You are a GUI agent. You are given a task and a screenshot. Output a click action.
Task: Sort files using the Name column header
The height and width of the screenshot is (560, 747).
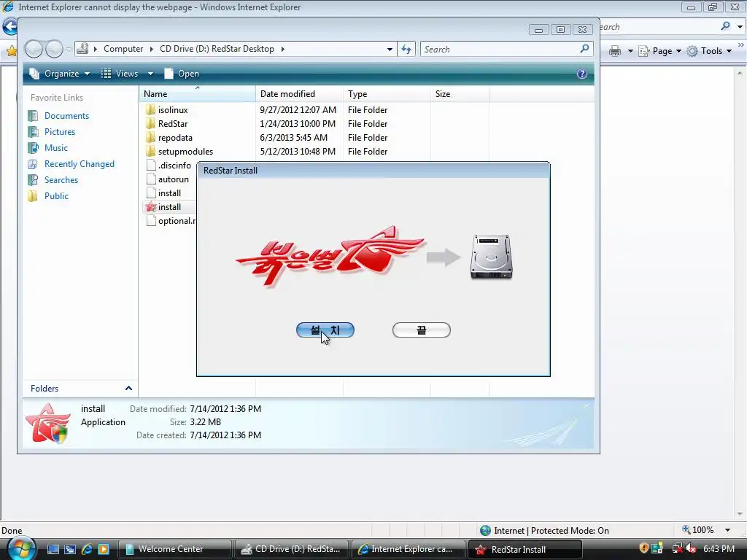coord(197,94)
